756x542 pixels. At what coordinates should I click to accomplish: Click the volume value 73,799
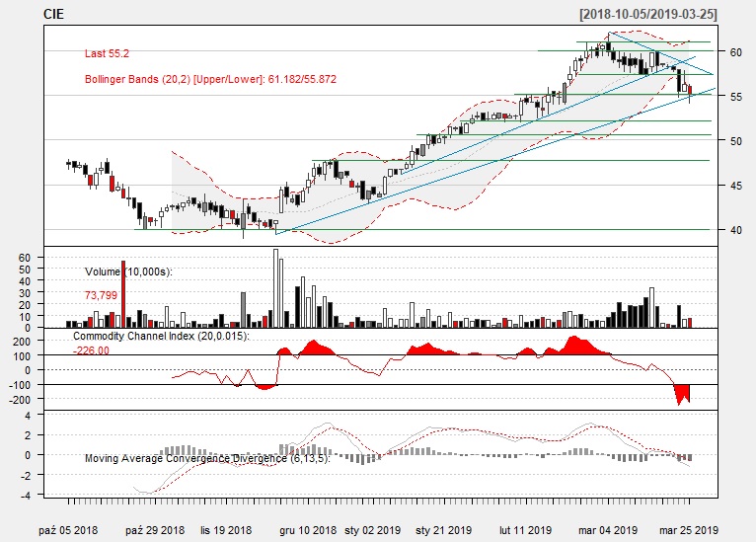101,295
